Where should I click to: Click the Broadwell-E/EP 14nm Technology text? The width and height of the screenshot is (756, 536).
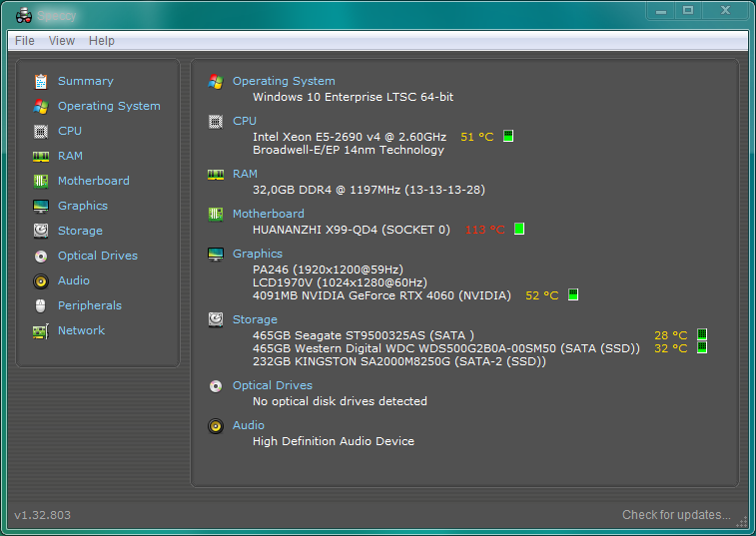click(349, 150)
